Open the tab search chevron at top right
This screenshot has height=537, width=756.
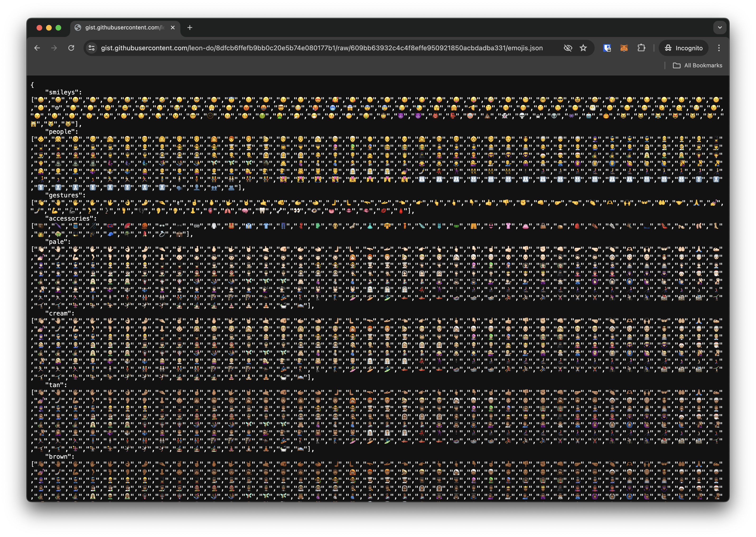(x=720, y=28)
